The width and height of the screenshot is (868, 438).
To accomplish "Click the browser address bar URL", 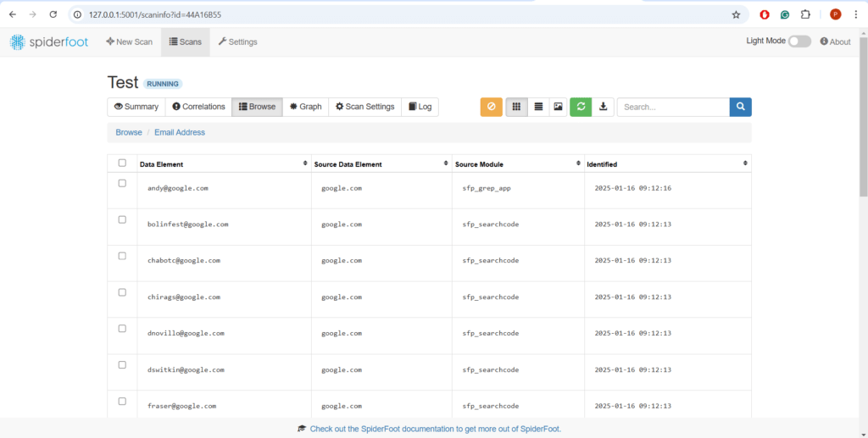I will [155, 15].
